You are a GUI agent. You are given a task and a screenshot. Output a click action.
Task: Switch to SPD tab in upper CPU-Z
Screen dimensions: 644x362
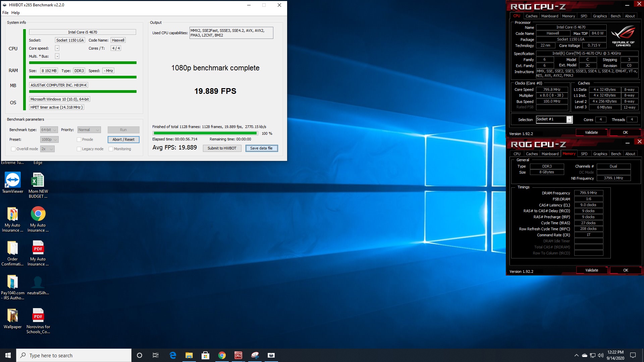584,16
